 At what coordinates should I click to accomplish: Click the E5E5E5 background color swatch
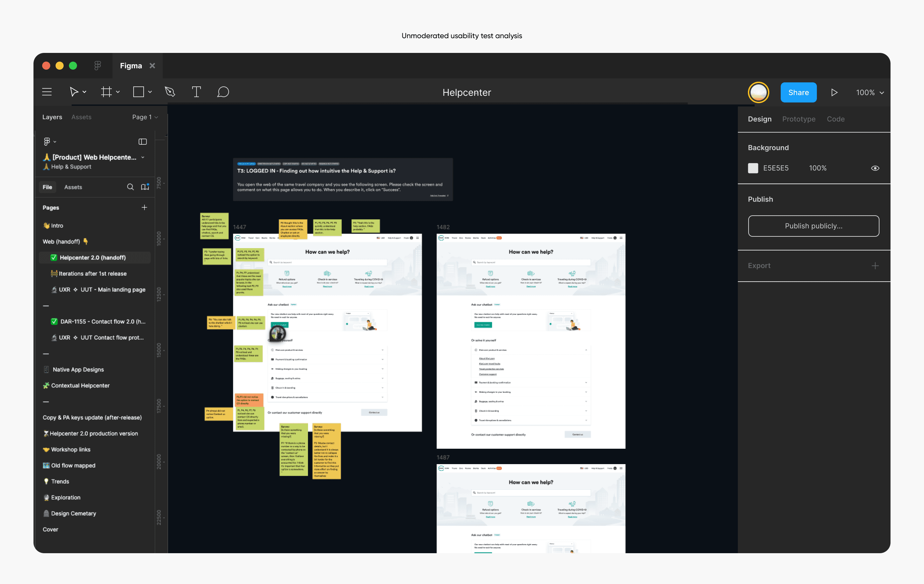pos(753,168)
